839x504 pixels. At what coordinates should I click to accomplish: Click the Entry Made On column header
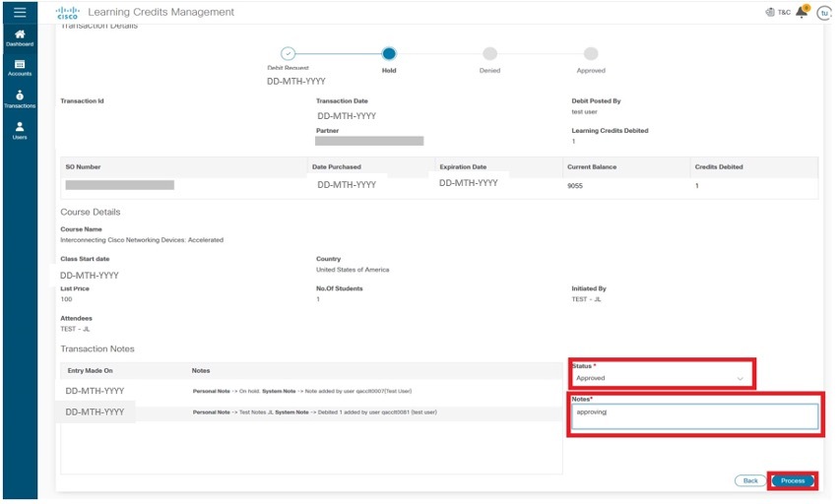(x=90, y=370)
